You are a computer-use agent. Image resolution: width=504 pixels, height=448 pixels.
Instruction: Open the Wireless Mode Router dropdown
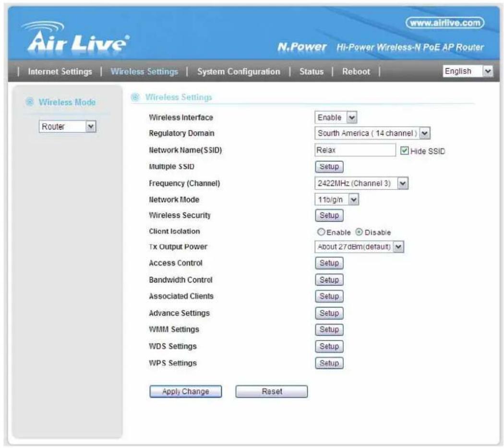coord(68,127)
